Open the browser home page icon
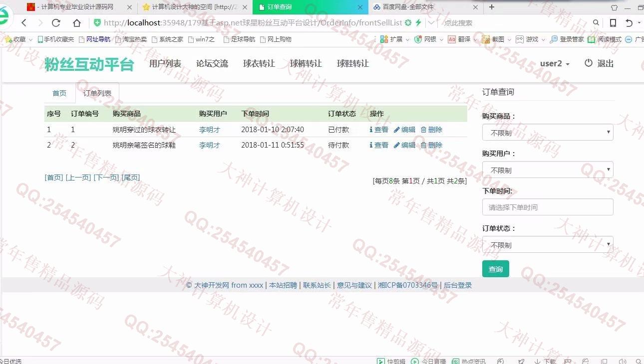 76,23
